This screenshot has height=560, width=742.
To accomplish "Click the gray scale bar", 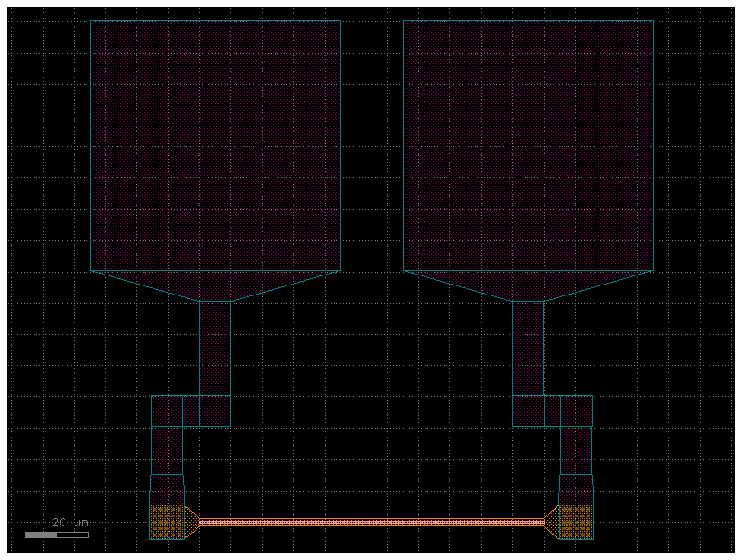I will 56,535.
